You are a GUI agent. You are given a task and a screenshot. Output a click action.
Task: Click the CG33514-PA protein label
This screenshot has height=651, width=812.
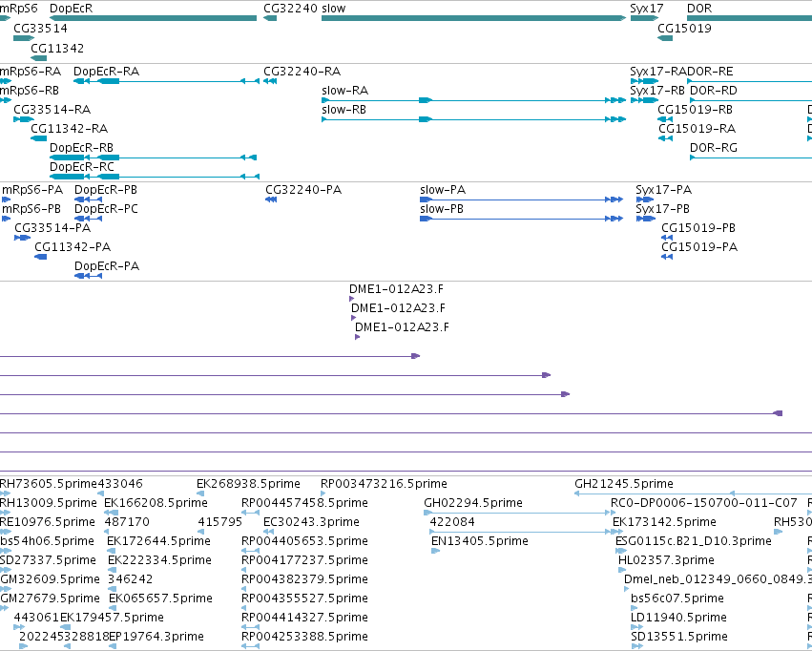pos(52,228)
